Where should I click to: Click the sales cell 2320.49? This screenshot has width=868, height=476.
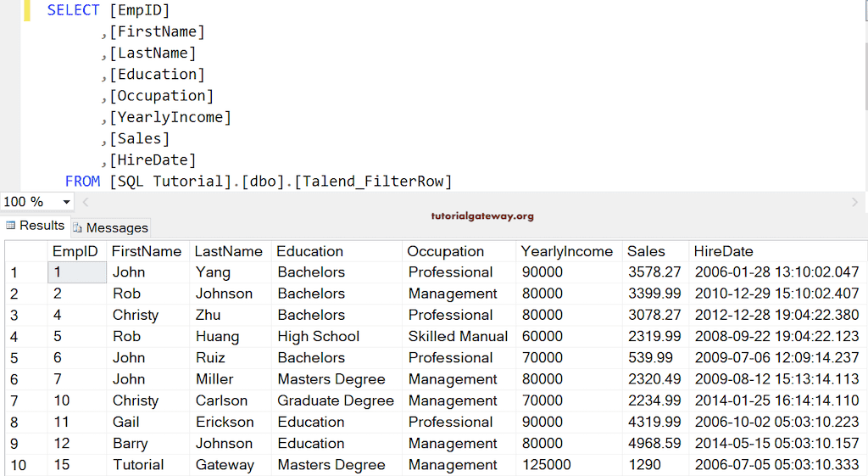655,379
